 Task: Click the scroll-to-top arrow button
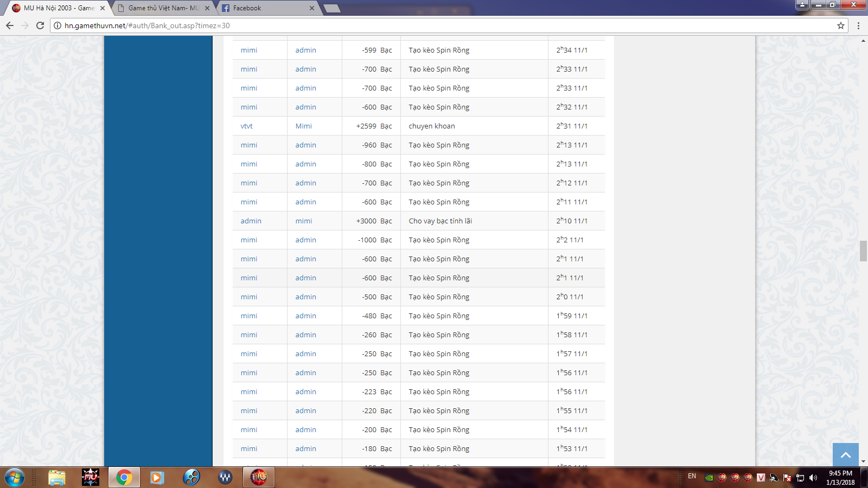click(846, 455)
